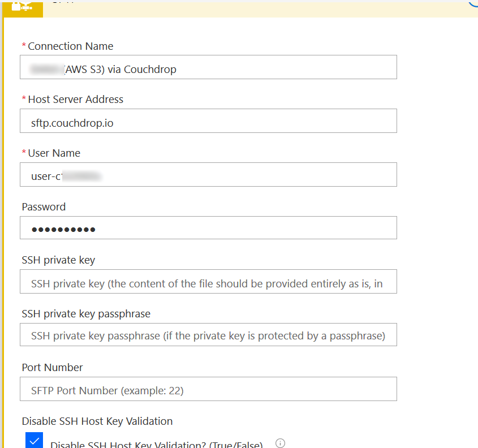This screenshot has width=478, height=448.
Task: Click the Password label
Action: pyautogui.click(x=44, y=206)
